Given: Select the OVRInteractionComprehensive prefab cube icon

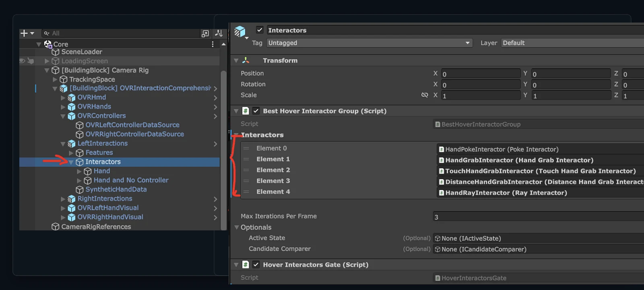Looking at the screenshot, I should point(64,88).
